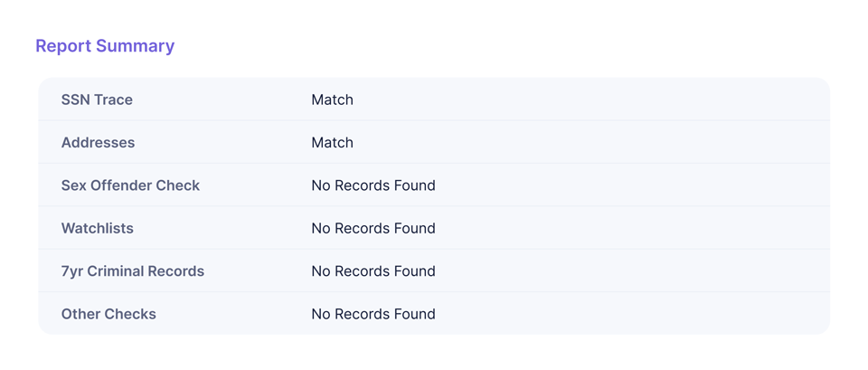Click the 7yr Criminal Records label

(132, 271)
